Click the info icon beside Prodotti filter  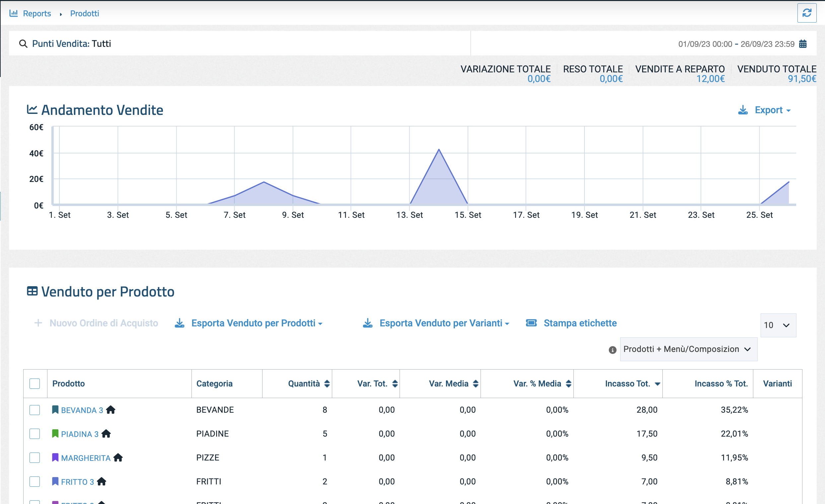(x=612, y=350)
